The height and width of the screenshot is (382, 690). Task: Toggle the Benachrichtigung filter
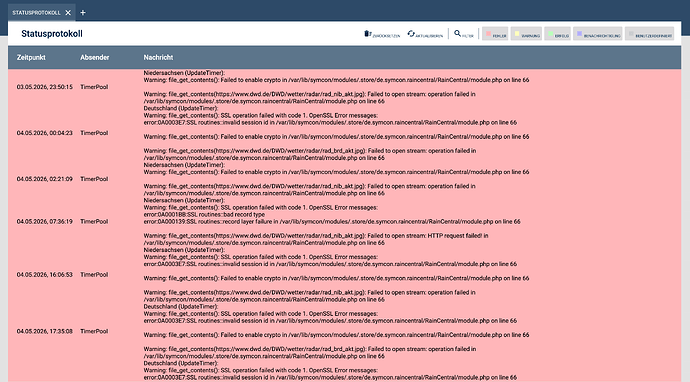click(598, 34)
